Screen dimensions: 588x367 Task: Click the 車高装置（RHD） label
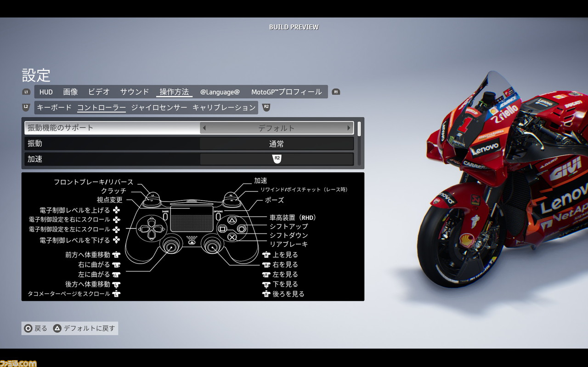[293, 218]
